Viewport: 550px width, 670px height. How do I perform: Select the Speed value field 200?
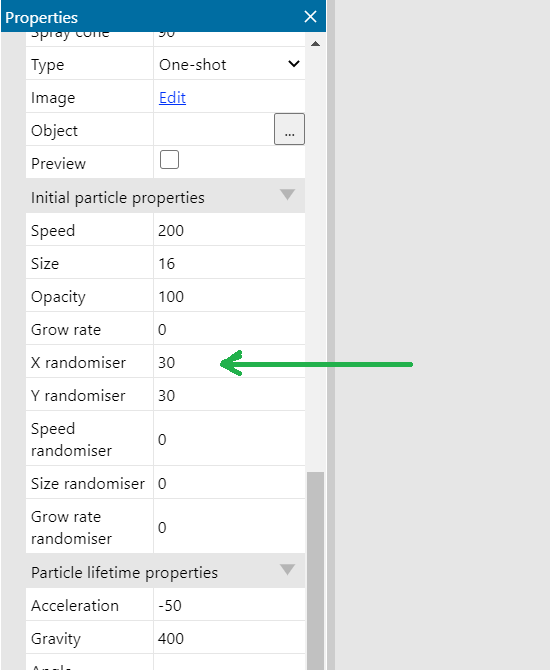click(229, 230)
